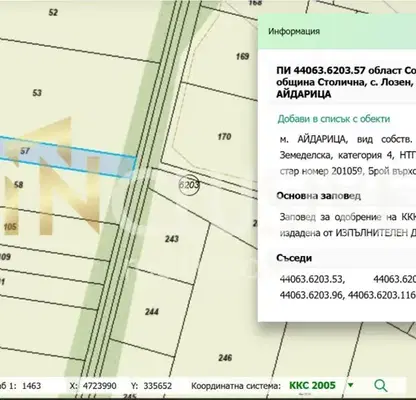Click parcel 244 on the map
This screenshot has height=400, width=416.
click(x=152, y=312)
